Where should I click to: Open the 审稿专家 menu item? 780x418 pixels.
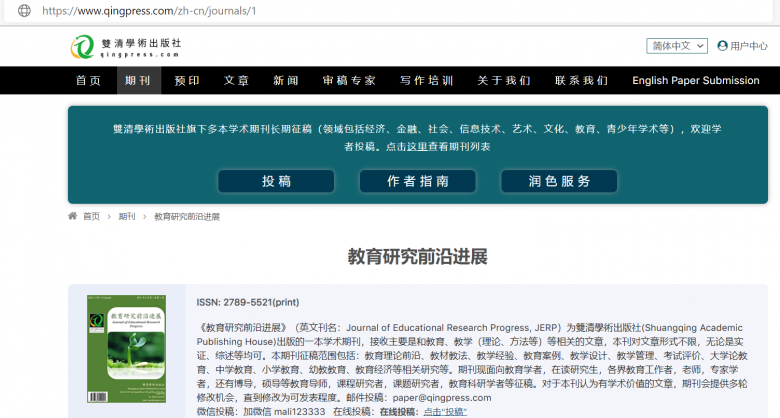[x=349, y=81]
